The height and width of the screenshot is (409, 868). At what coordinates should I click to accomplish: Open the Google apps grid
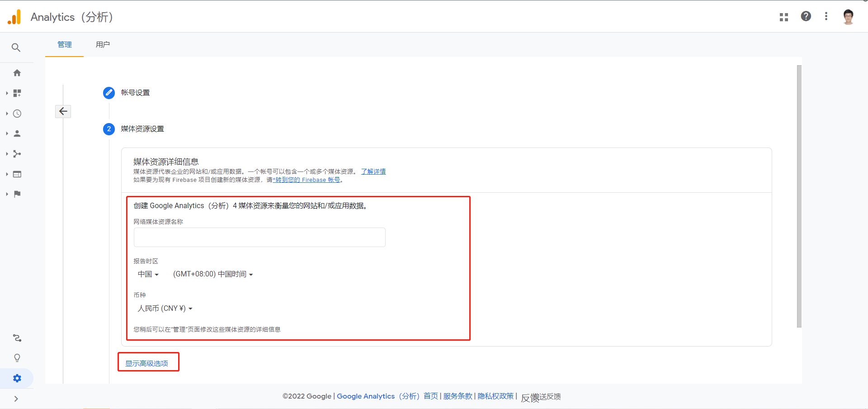[784, 17]
